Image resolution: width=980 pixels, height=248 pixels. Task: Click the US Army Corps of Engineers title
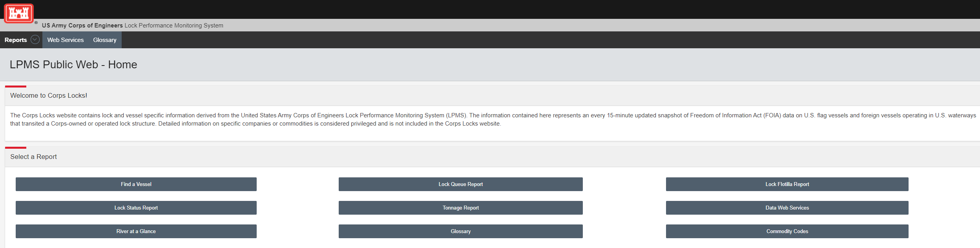point(82,26)
